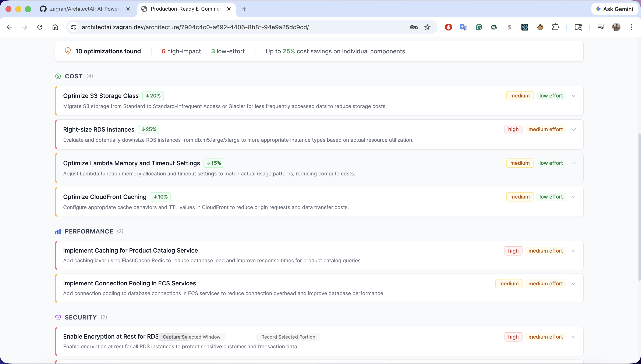Click Capture Selected Window button
This screenshot has height=364, width=641.
point(191,337)
